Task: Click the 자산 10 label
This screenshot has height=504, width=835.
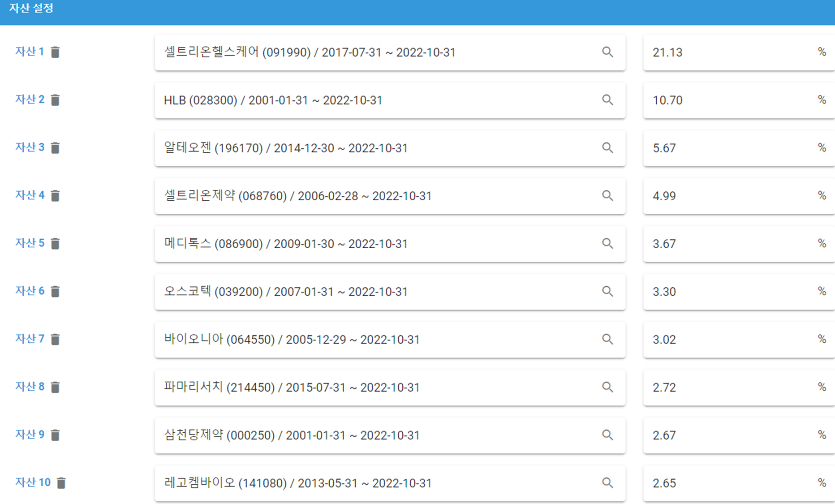Action: click(33, 482)
